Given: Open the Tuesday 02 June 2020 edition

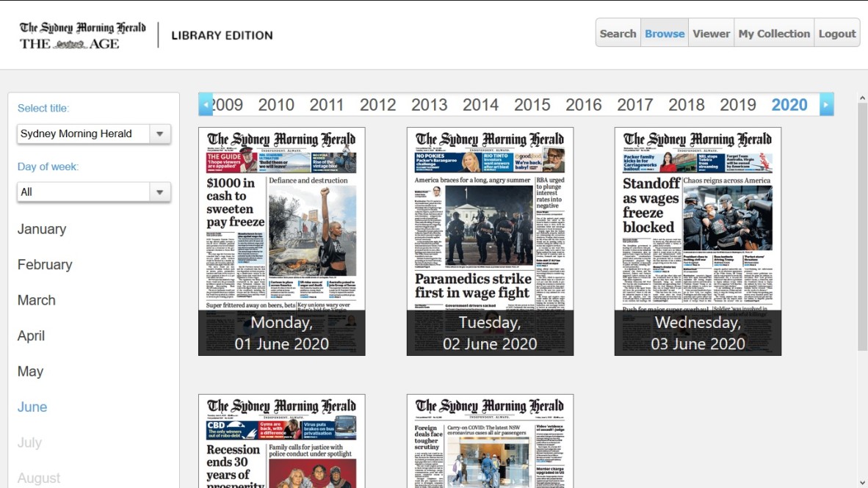Looking at the screenshot, I should point(490,241).
